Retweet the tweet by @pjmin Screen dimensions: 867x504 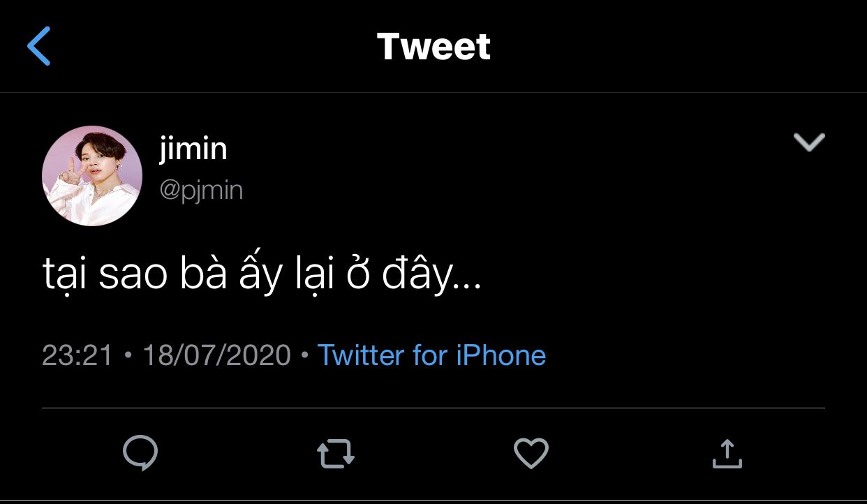pos(336,454)
